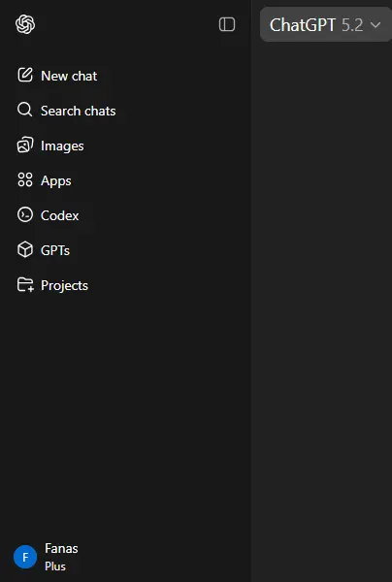This screenshot has width=392, height=582.
Task: Open the Fanas account menu name
Action: (61, 548)
